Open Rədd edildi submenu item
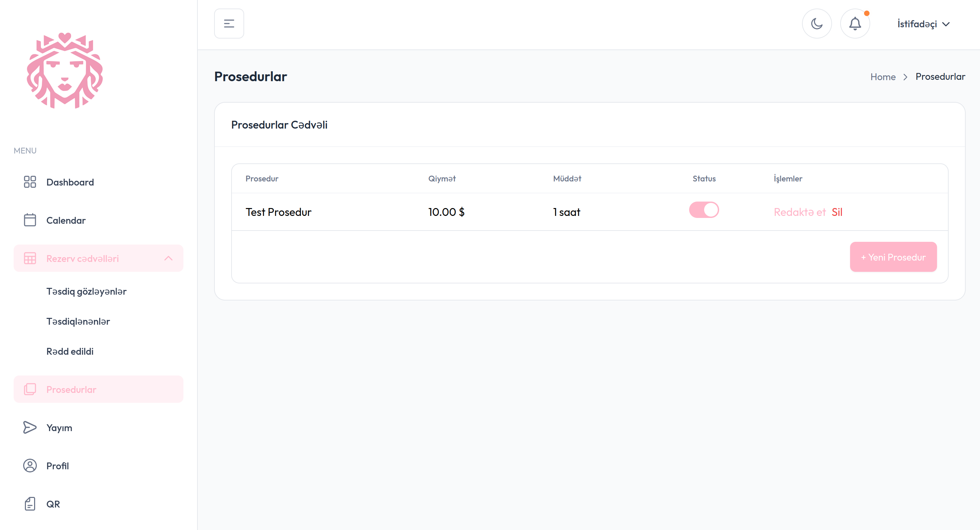 coord(70,351)
